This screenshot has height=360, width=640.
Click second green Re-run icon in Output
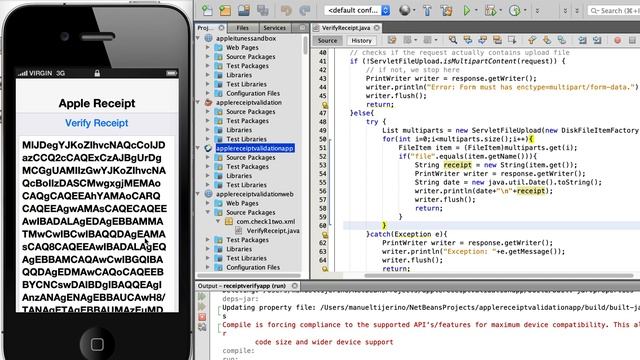(202, 307)
